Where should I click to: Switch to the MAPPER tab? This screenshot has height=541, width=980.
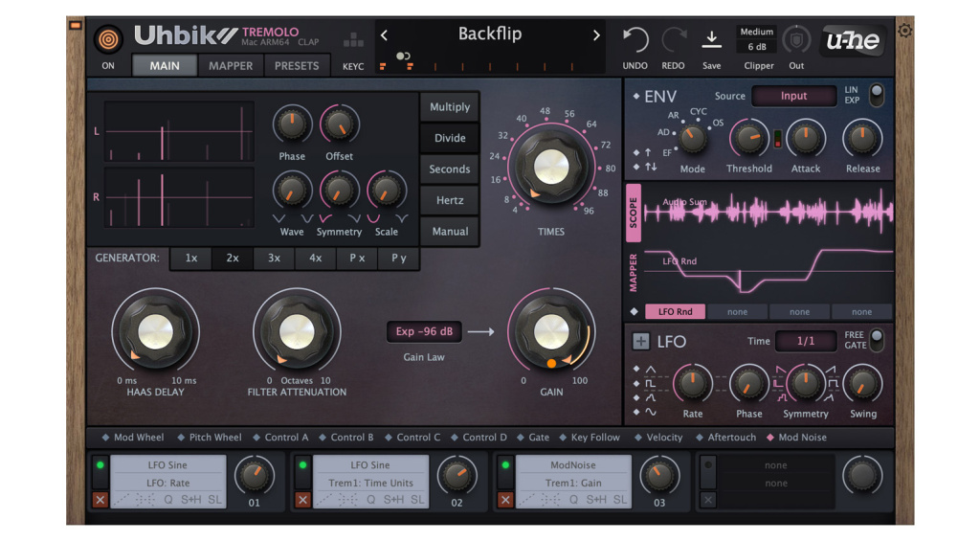pyautogui.click(x=231, y=66)
